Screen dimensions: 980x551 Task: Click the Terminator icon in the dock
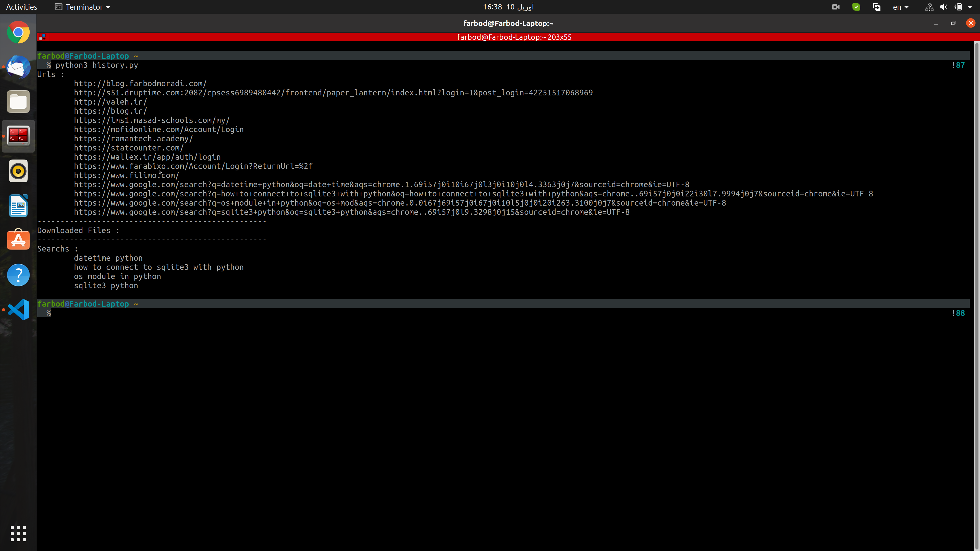(x=18, y=136)
